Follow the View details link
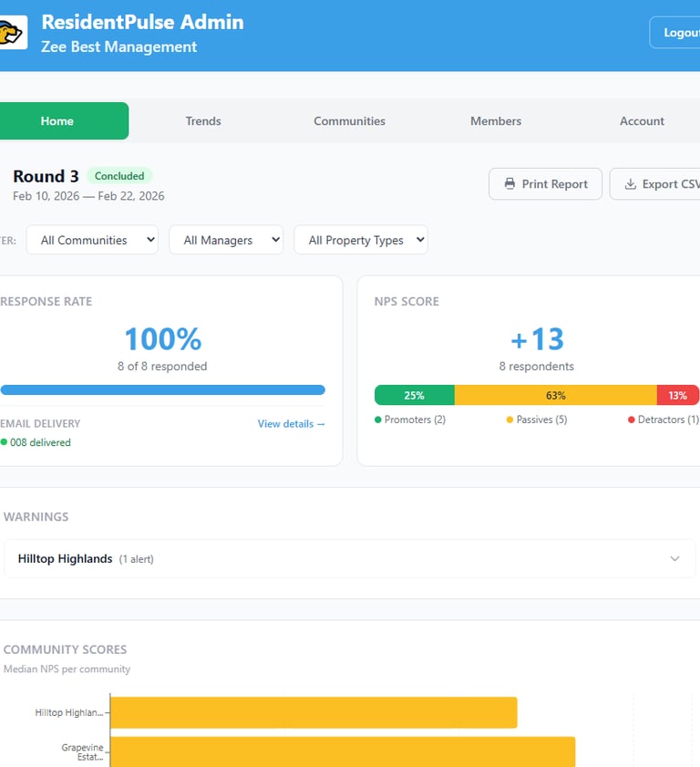The width and height of the screenshot is (700, 767). [x=292, y=423]
